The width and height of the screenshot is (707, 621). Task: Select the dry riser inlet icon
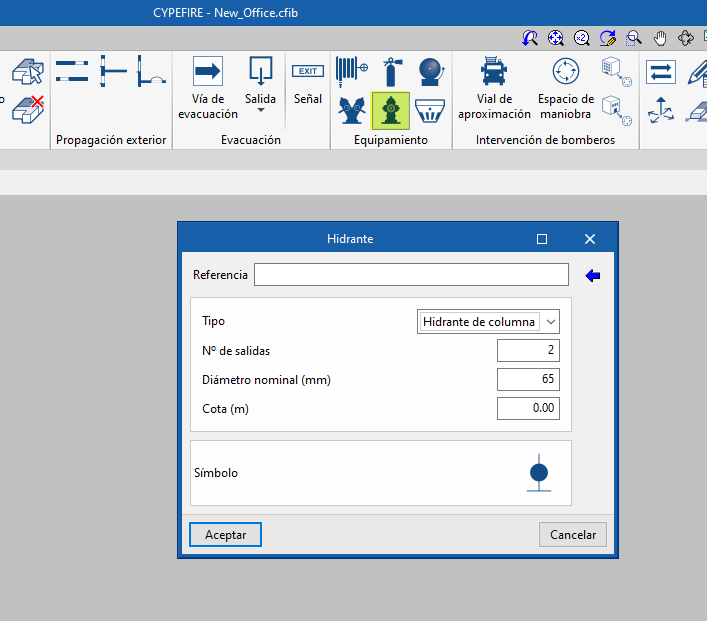(351, 110)
